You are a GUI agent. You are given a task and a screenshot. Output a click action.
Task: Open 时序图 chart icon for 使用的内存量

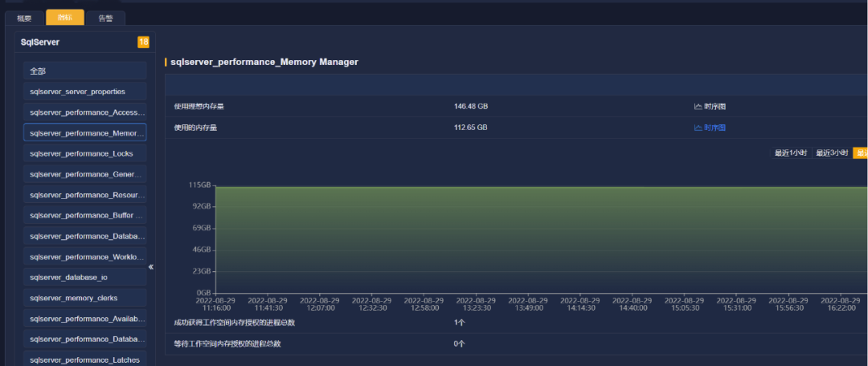point(710,128)
